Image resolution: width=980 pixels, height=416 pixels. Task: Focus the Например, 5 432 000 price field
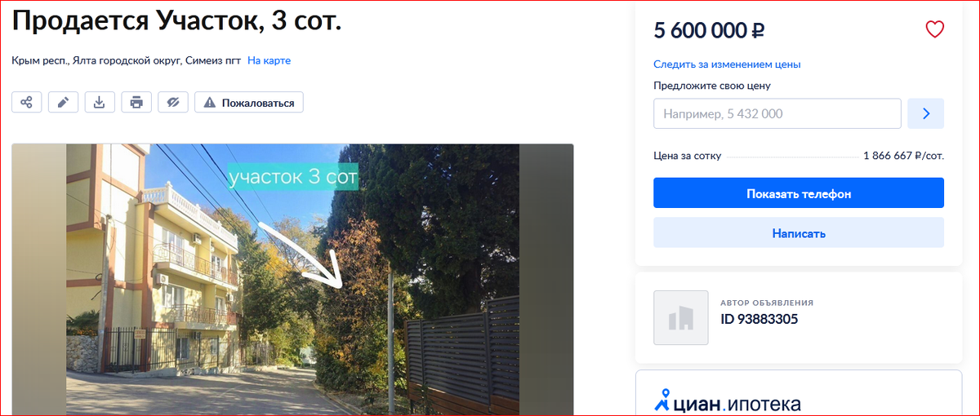[777, 114]
